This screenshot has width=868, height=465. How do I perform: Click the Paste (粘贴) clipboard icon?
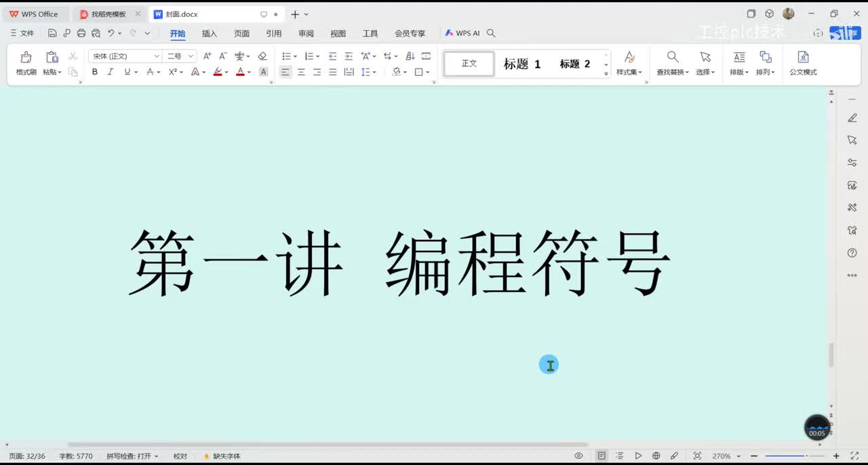[x=52, y=57]
